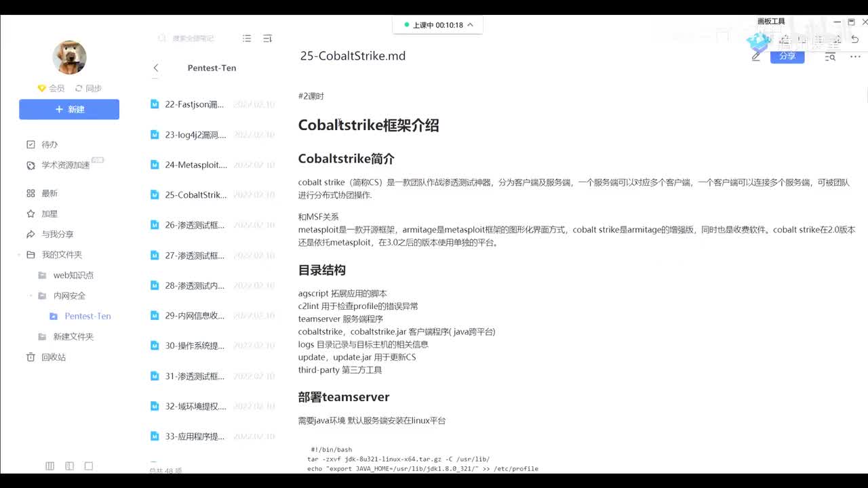Click the Cobaltstrike框架介绍 heading
Viewport: 868px width, 488px height.
pyautogui.click(x=368, y=125)
